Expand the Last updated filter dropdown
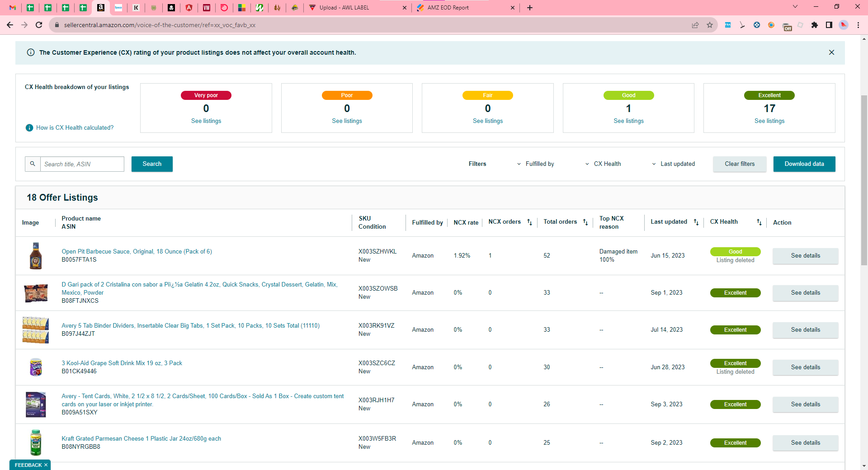The width and height of the screenshot is (868, 470). point(673,164)
